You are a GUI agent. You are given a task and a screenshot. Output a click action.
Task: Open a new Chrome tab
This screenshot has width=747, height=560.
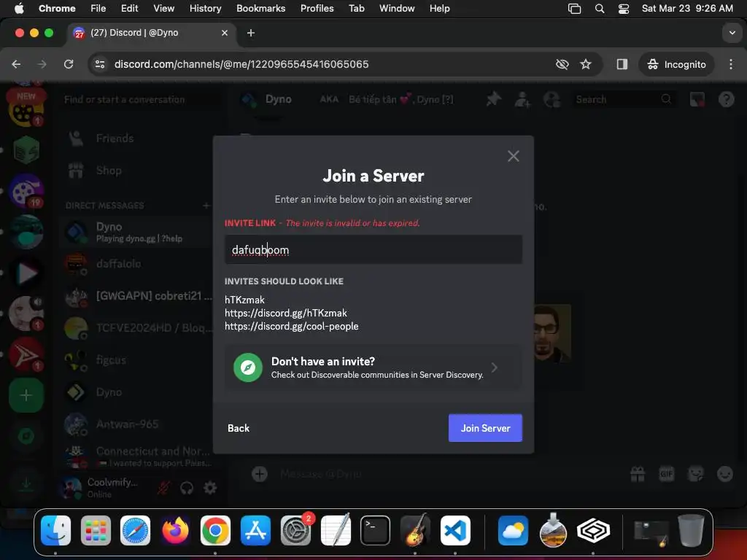click(251, 33)
